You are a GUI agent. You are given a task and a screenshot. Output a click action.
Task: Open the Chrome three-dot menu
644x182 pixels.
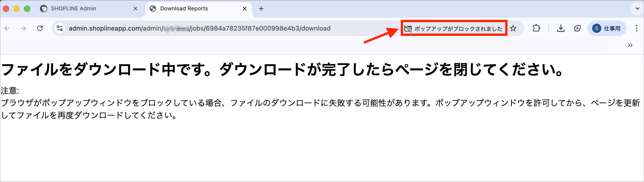[x=636, y=28]
